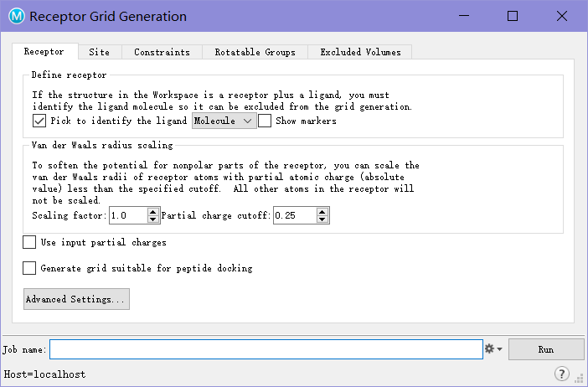588x387 pixels.
Task: Switch to the Site tab
Action: [100, 52]
